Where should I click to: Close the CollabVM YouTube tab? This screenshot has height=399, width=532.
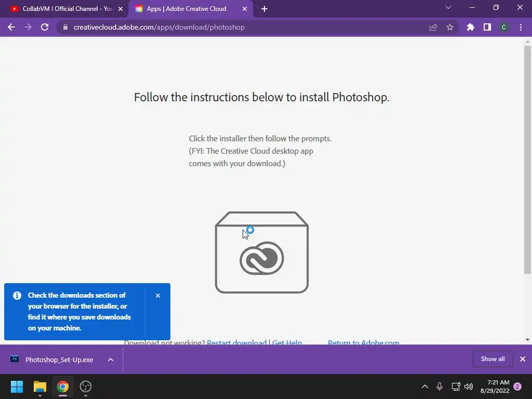tap(121, 9)
